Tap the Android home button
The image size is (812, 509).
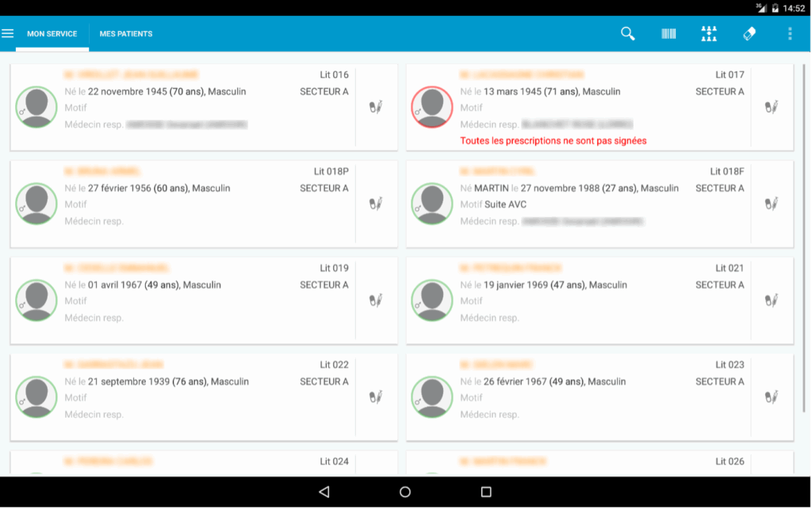click(x=405, y=492)
